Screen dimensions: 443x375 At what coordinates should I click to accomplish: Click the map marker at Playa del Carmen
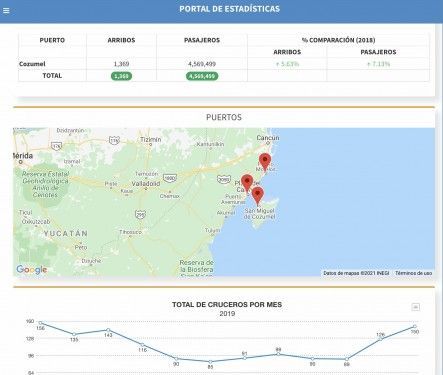[247, 183]
